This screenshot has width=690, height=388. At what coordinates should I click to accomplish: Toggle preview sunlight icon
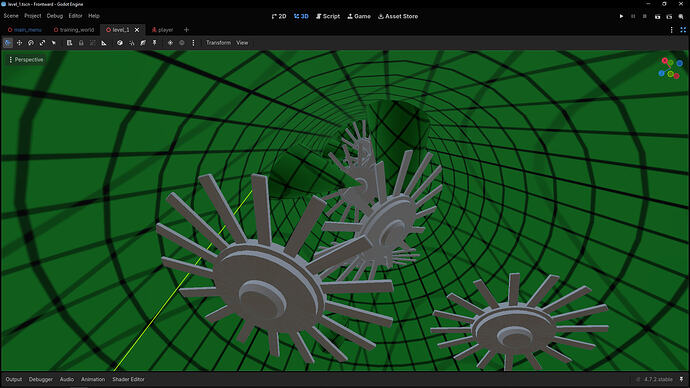click(170, 43)
